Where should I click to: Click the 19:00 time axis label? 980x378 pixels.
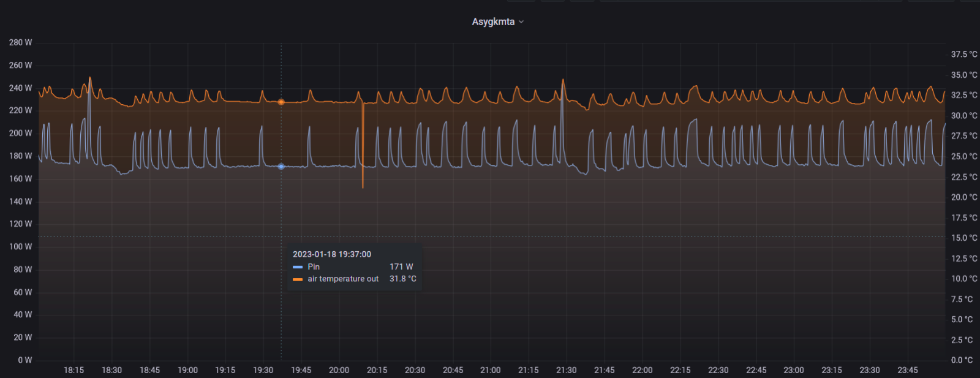pos(187,370)
